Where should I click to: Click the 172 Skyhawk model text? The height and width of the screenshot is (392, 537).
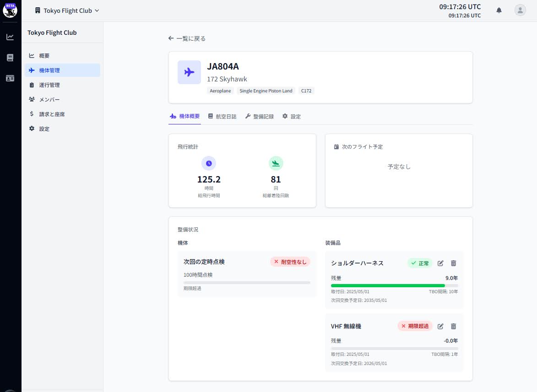tap(227, 79)
